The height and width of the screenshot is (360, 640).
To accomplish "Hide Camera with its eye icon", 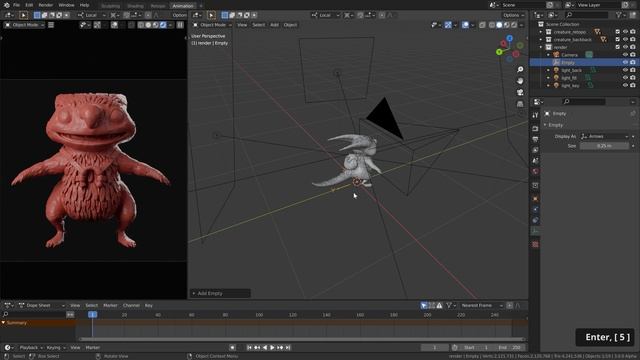I will 625,55.
